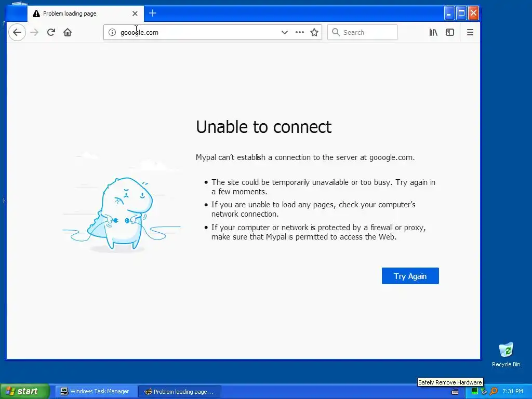Click into the Search box

pos(362,32)
